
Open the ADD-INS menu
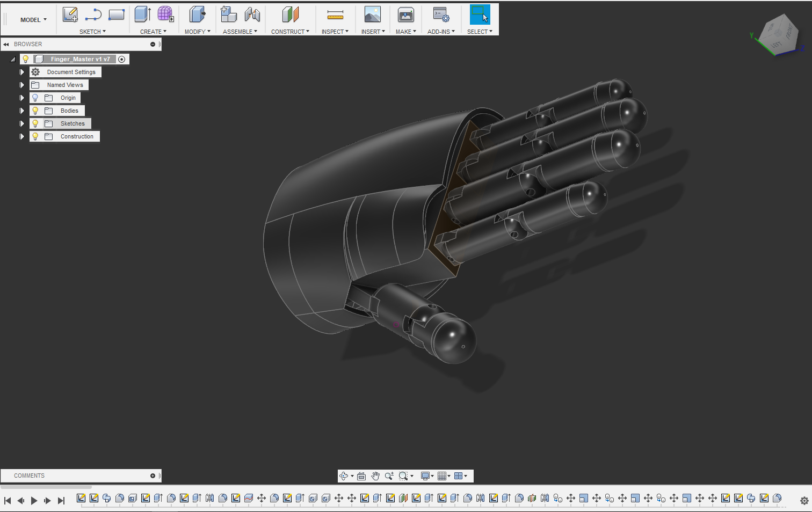click(x=441, y=32)
